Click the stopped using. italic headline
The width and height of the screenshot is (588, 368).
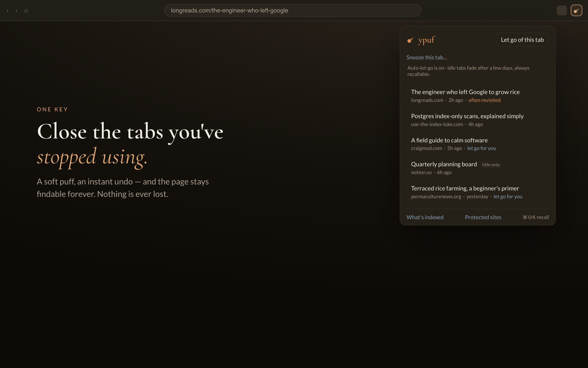pos(92,156)
